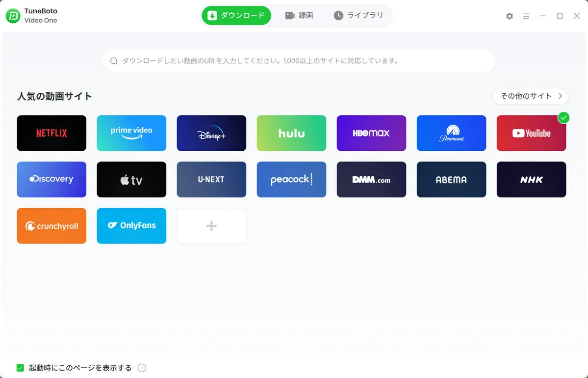Open the Crunchyroll tile
The image size is (588, 378).
(51, 226)
